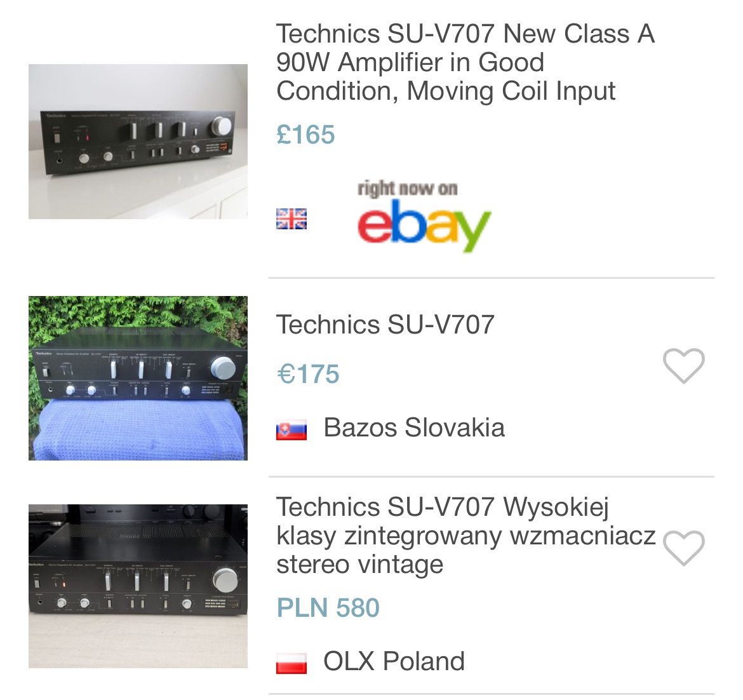Open the 'Wysokiej klasy zintegrowany wzmacniacz' listing
743x700 pixels.
click(466, 535)
